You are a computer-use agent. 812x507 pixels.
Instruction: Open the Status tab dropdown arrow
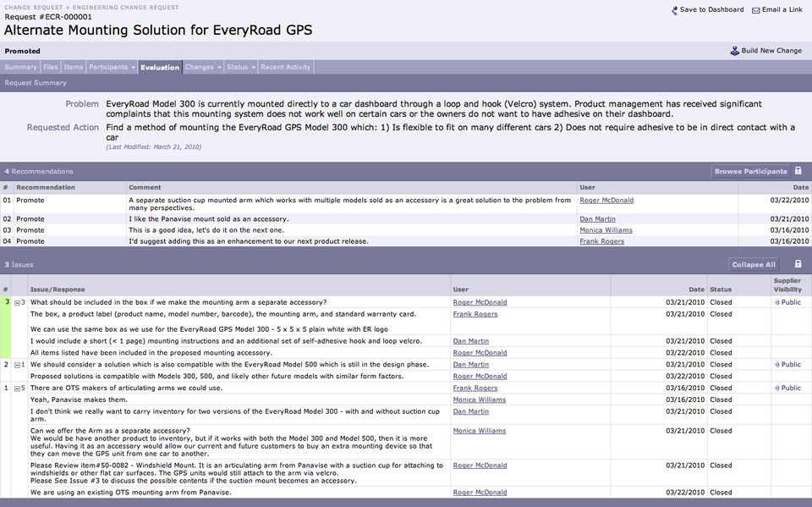pos(253,68)
